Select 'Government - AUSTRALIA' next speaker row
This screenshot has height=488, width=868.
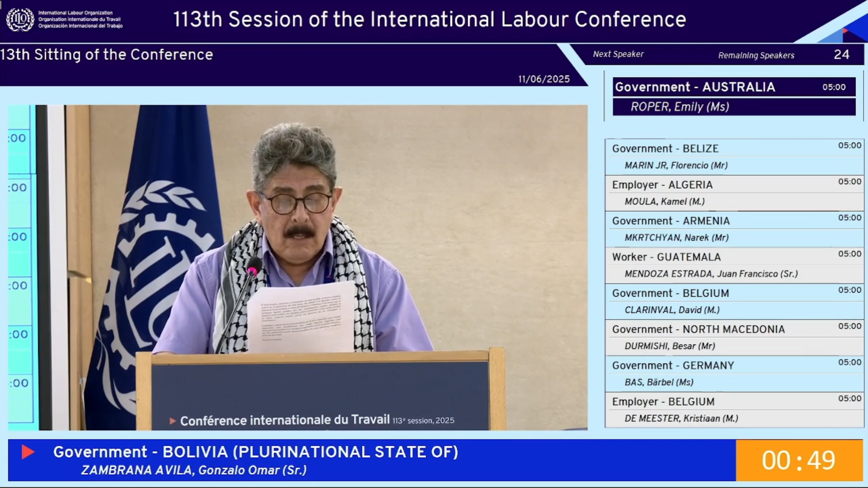pyautogui.click(x=734, y=87)
